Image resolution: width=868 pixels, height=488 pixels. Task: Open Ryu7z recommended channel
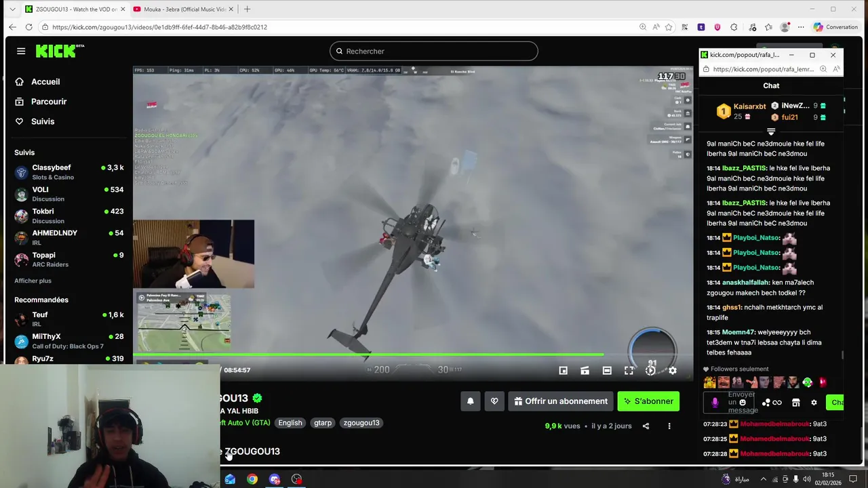point(68,359)
